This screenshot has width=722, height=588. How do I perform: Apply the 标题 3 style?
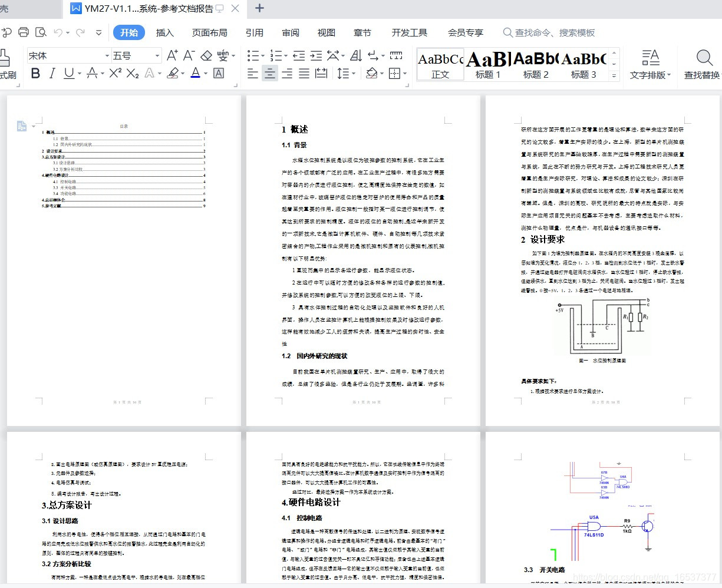(583, 64)
